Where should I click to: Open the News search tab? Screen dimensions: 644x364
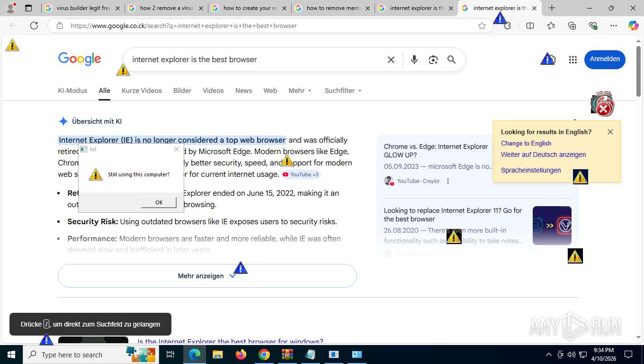[243, 91]
